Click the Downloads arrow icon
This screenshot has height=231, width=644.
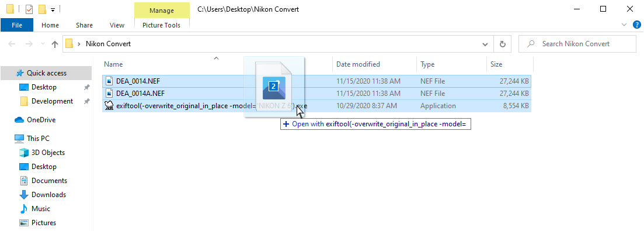point(24,194)
